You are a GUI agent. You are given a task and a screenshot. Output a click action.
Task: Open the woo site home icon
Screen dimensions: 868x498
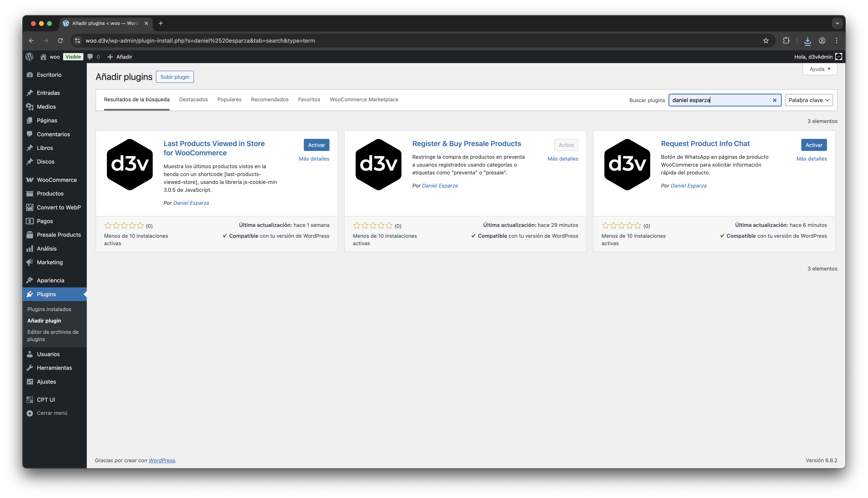[43, 57]
